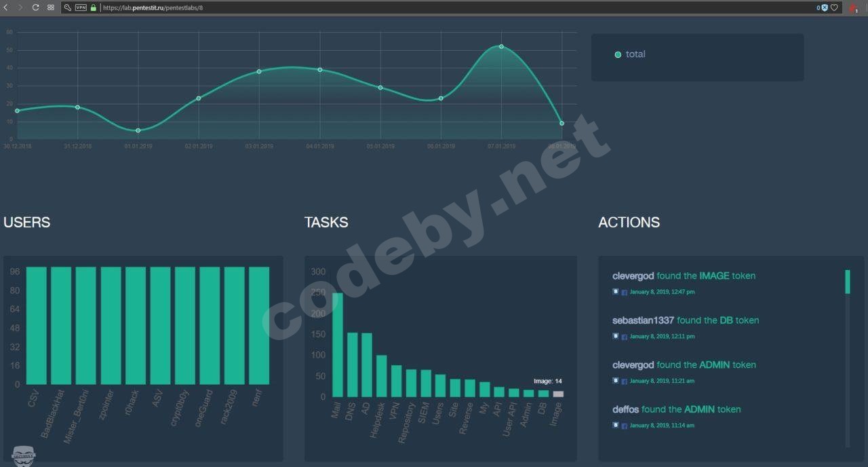Open the red notification badge showing 1
868x467 pixels.
click(x=853, y=9)
